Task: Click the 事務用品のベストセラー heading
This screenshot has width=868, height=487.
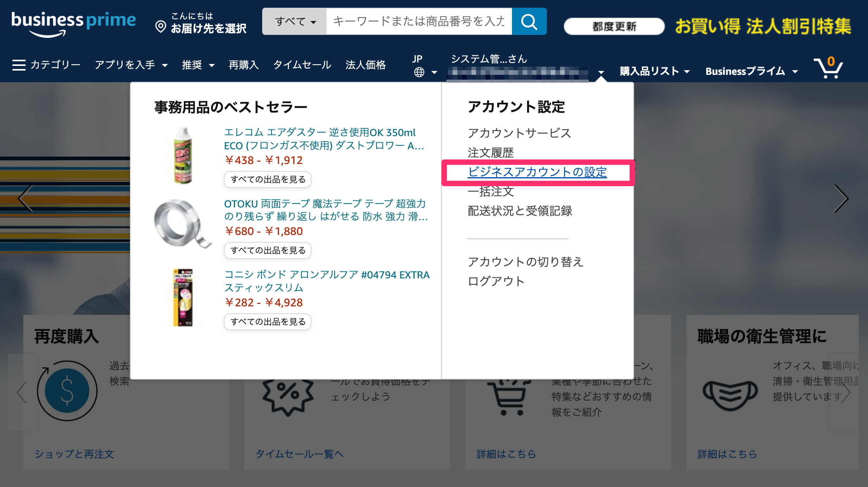Action: coord(231,107)
